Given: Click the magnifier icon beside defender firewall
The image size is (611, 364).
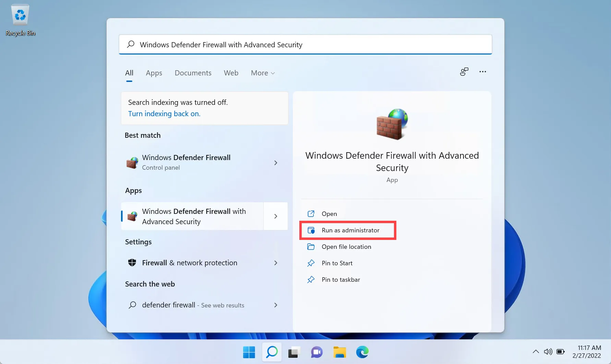Looking at the screenshot, I should (132, 305).
